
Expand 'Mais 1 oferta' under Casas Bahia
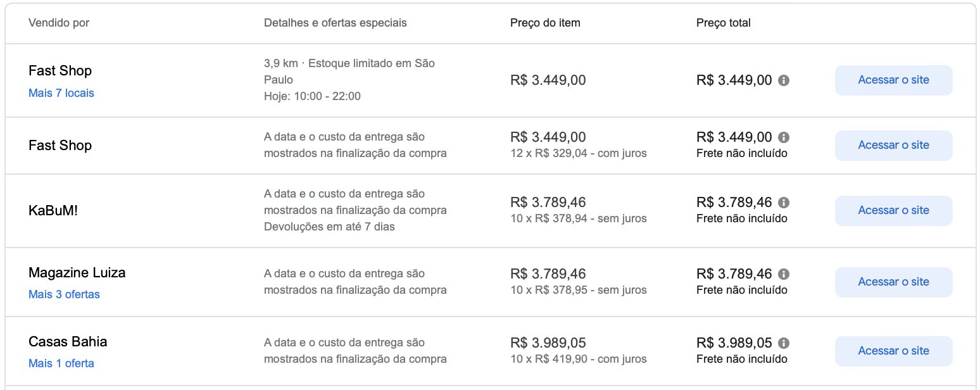[x=61, y=363]
